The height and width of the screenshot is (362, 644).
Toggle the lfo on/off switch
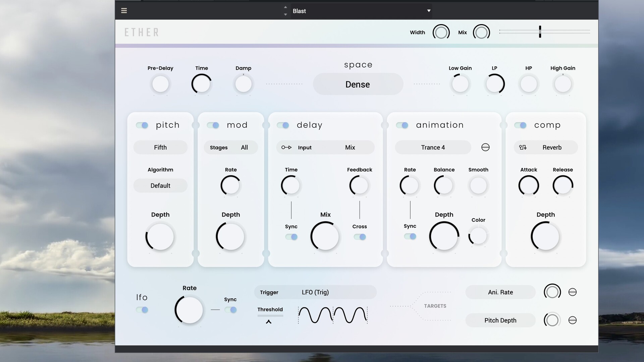pyautogui.click(x=142, y=310)
